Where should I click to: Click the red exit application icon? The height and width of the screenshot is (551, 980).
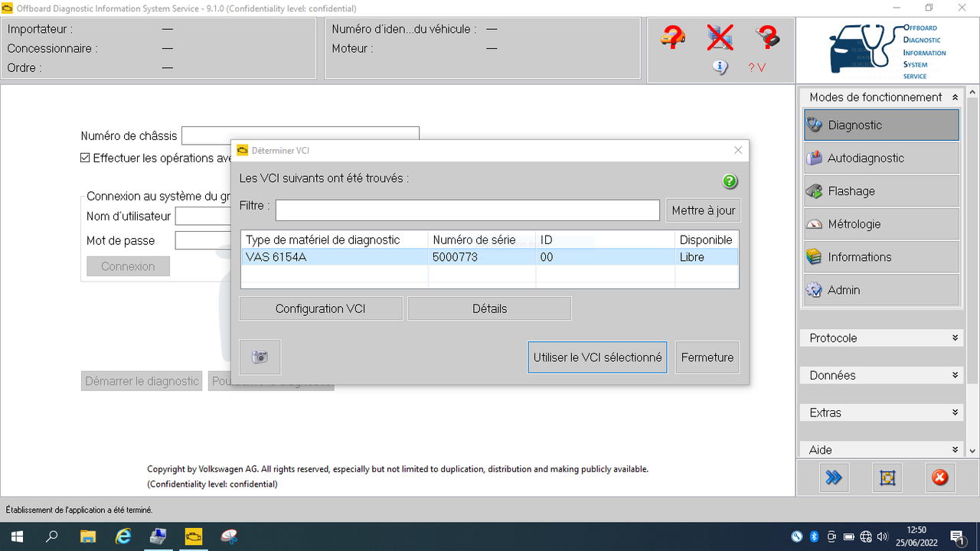940,478
